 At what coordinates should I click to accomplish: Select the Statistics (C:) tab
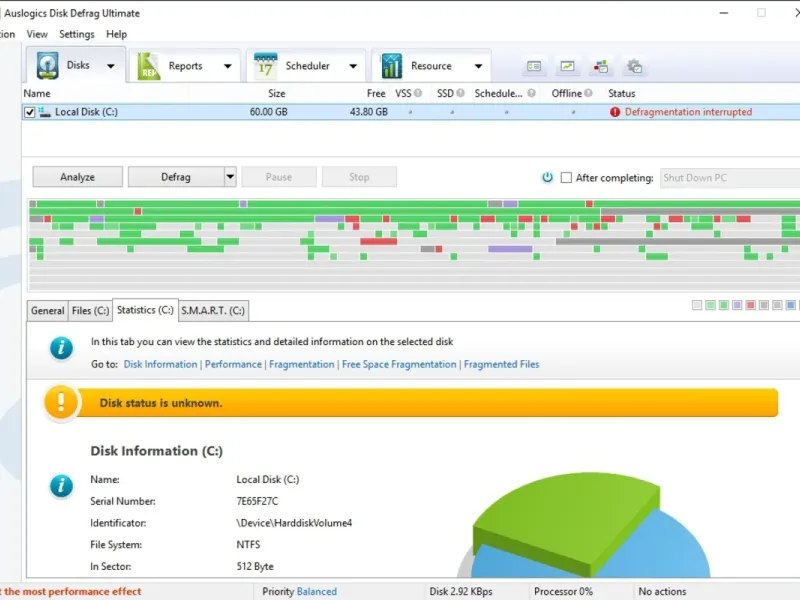[x=145, y=310]
